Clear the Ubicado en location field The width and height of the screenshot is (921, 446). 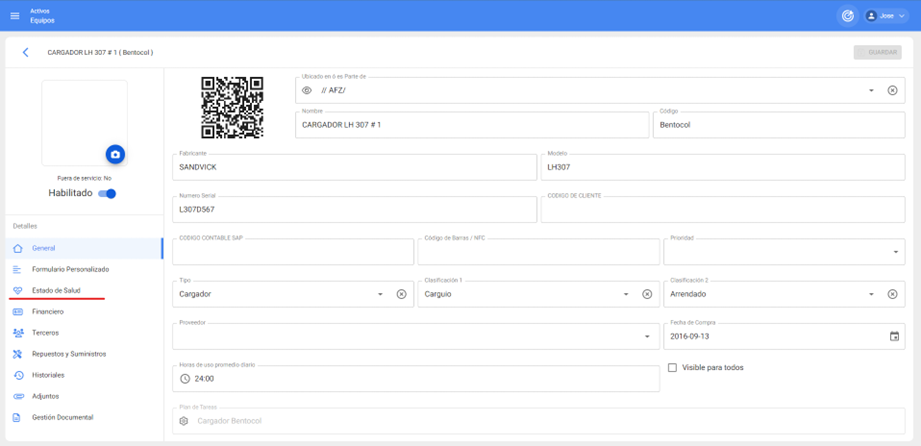(892, 91)
